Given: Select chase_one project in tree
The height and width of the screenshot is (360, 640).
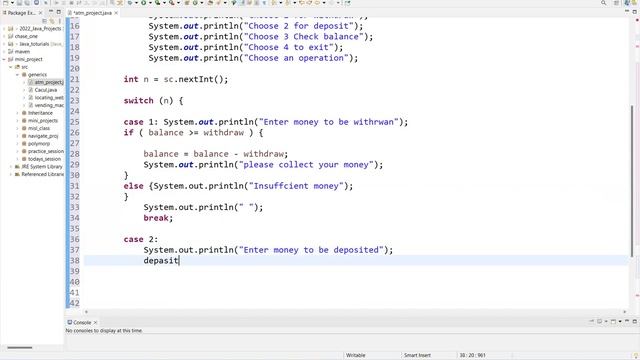Looking at the screenshot, I should tap(26, 36).
